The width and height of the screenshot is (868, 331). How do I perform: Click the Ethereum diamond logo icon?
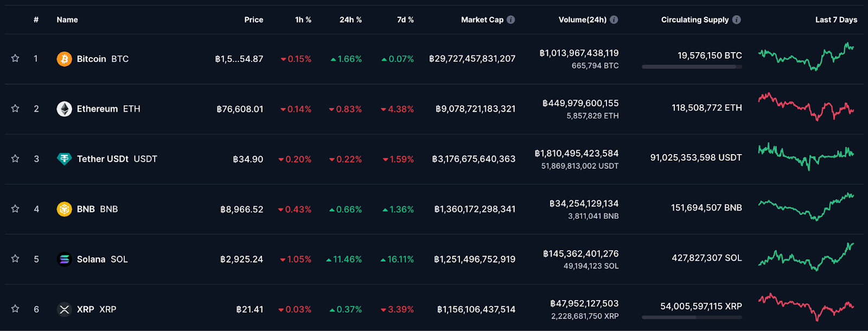(64, 109)
